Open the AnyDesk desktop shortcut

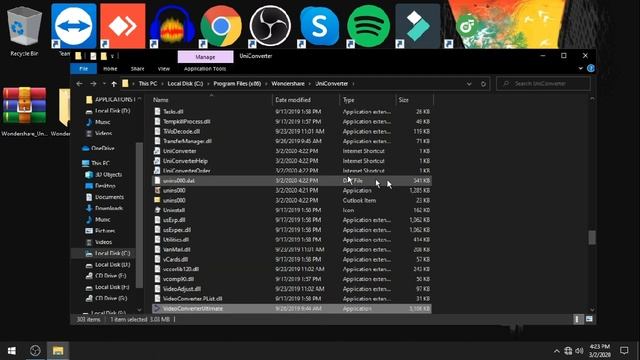(123, 26)
